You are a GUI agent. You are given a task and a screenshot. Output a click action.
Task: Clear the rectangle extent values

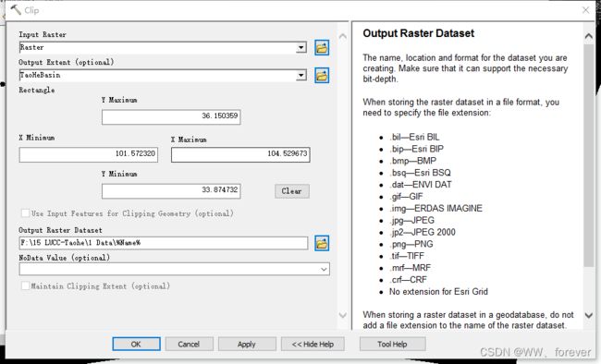(x=291, y=191)
